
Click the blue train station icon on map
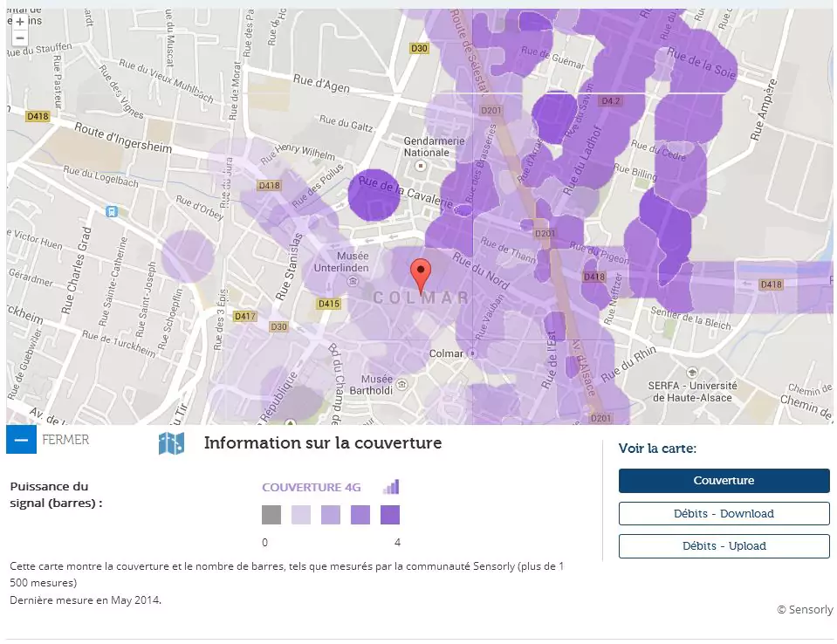click(x=111, y=211)
